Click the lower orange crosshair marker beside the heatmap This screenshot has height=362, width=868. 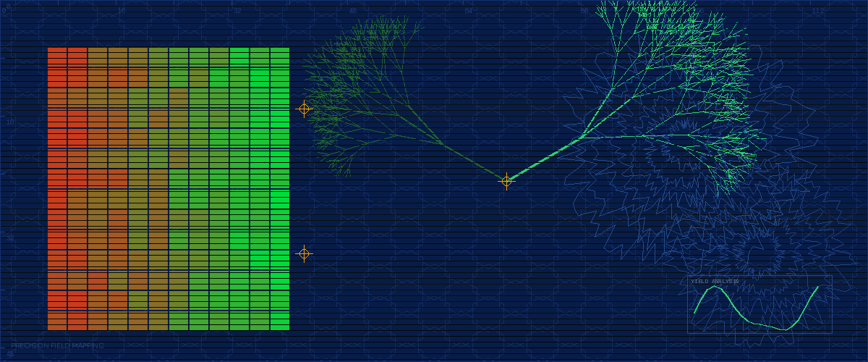305,253
